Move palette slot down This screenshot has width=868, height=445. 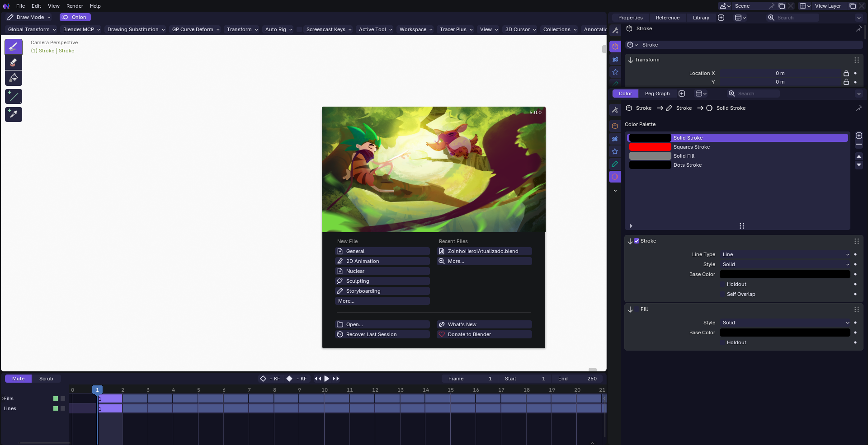(859, 165)
